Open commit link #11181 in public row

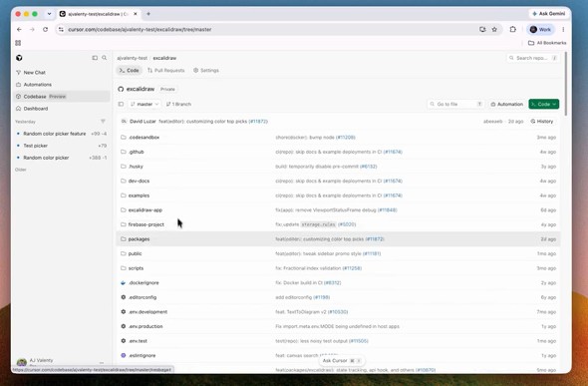(x=372, y=254)
